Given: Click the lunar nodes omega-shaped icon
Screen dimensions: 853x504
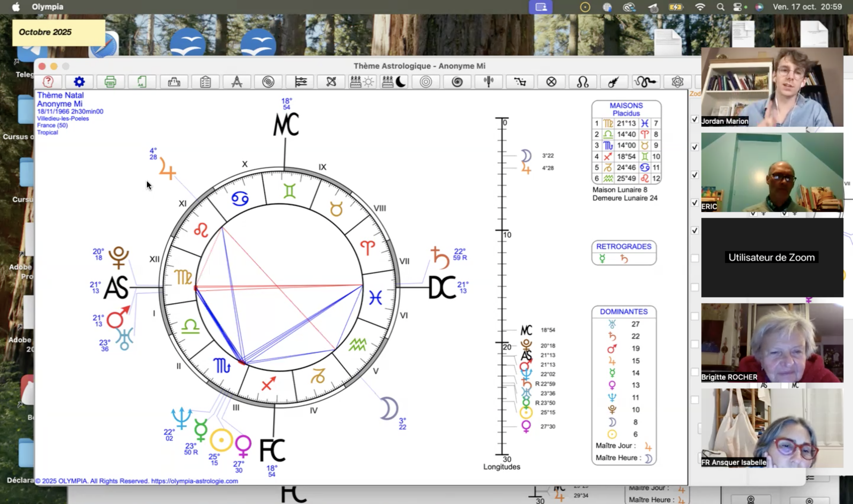Looking at the screenshot, I should click(583, 82).
